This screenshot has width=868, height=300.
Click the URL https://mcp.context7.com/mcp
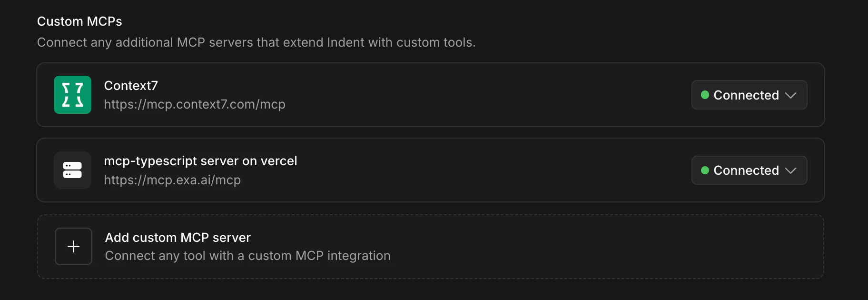pyautogui.click(x=195, y=104)
